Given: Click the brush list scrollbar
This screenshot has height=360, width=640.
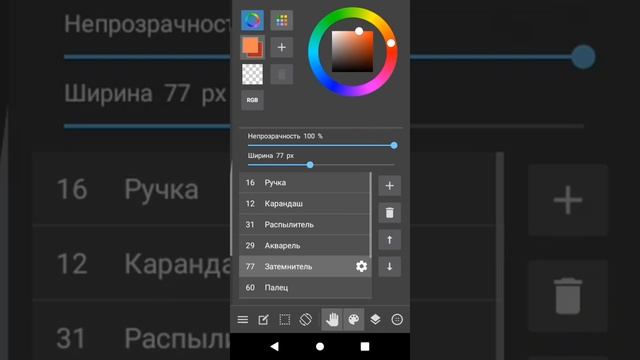Looking at the screenshot, I should (x=371, y=214).
